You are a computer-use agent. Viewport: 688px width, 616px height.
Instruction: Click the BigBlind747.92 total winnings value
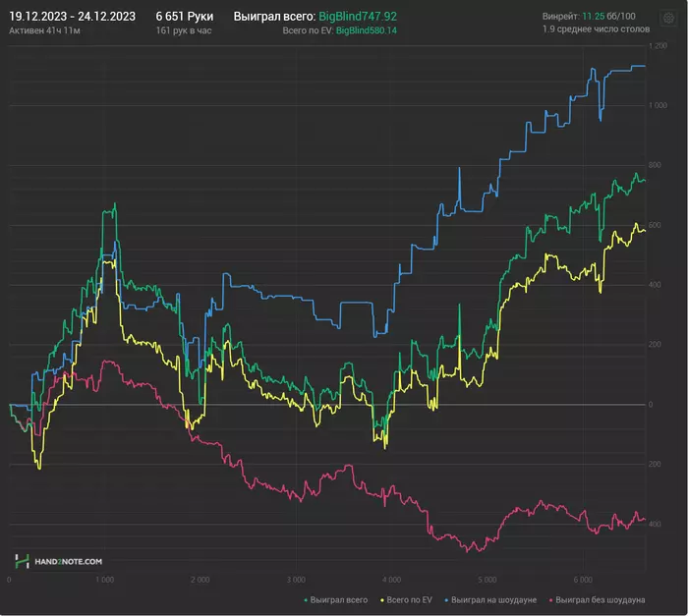click(357, 17)
